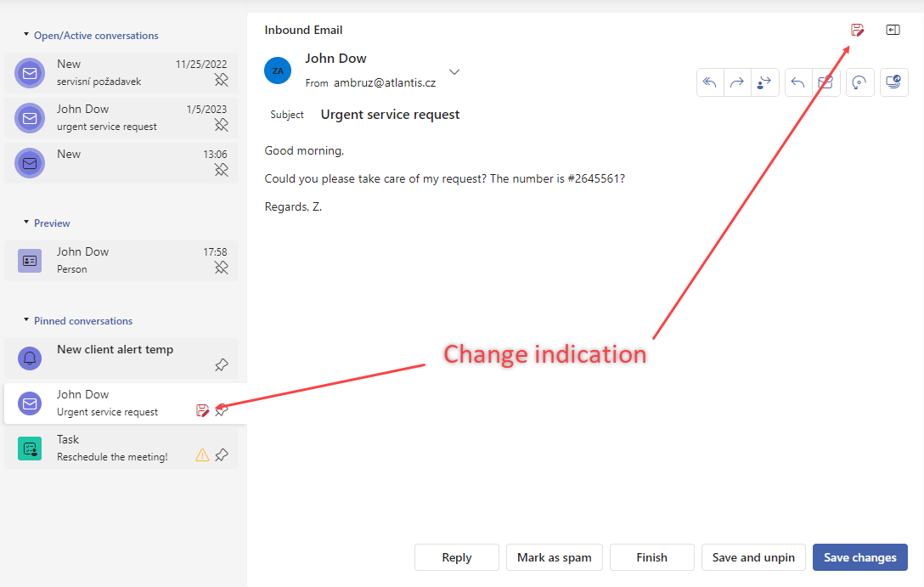Click the Save changes button
Viewport: 924px width, 587px height.
coord(860,557)
